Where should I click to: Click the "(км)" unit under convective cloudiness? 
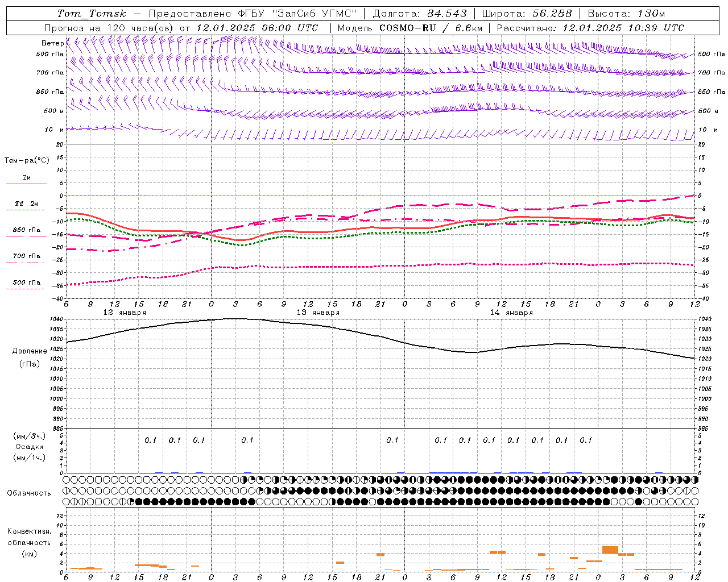tap(30, 554)
